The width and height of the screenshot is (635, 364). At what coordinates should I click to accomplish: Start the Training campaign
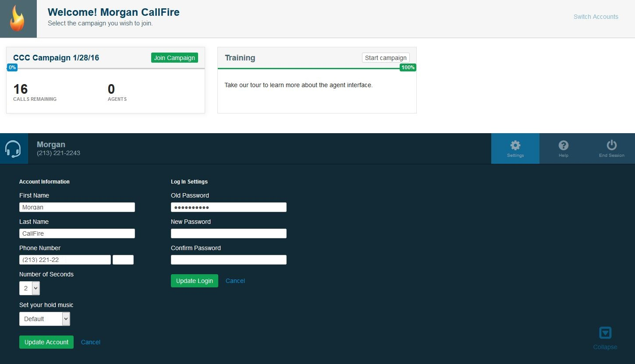tap(385, 57)
